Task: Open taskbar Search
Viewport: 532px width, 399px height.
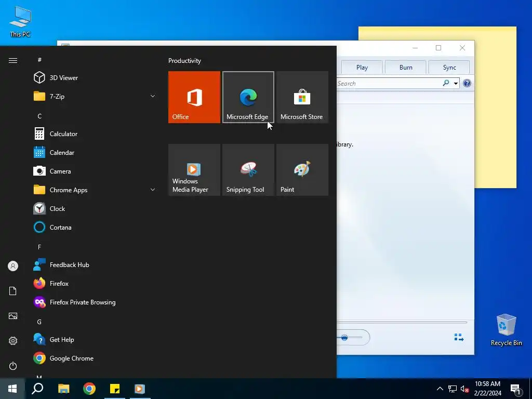Action: pos(37,389)
